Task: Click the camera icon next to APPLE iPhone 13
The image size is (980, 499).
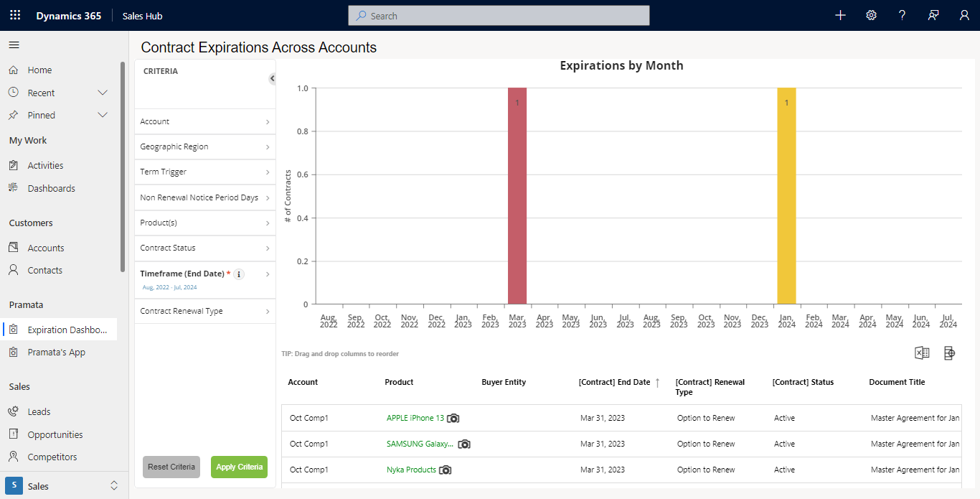Action: point(453,418)
